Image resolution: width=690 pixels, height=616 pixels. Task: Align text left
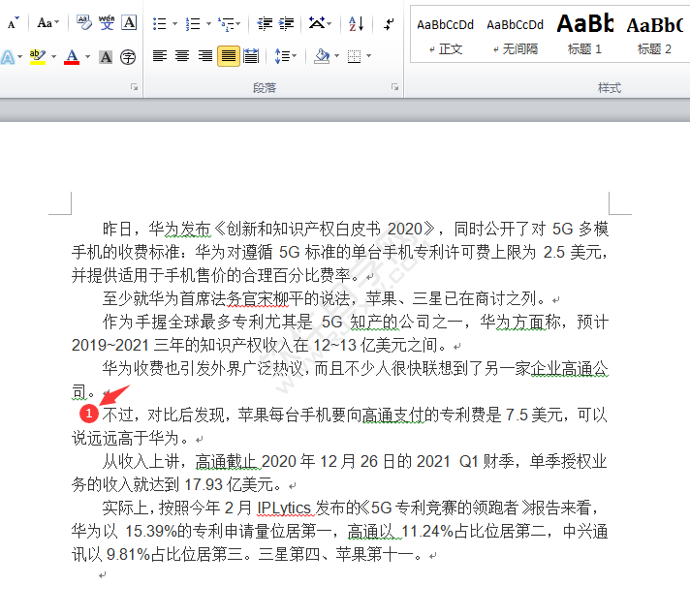pos(160,56)
